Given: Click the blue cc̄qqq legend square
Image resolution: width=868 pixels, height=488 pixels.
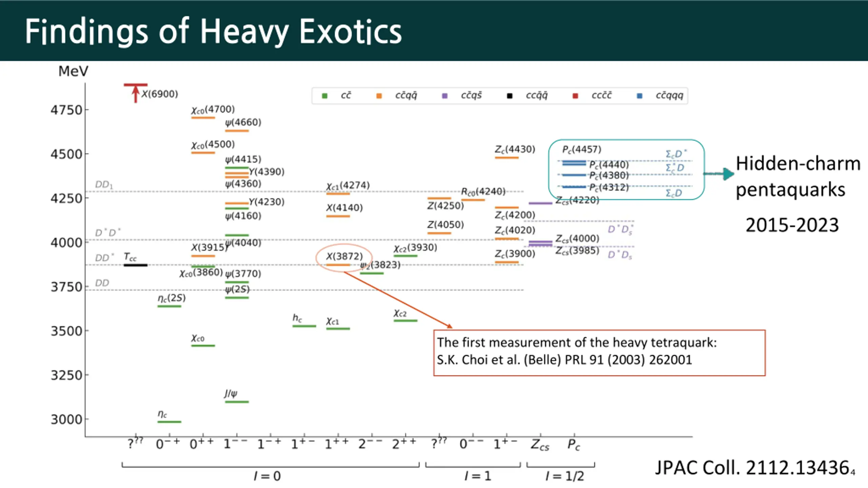Looking at the screenshot, I should point(639,96).
